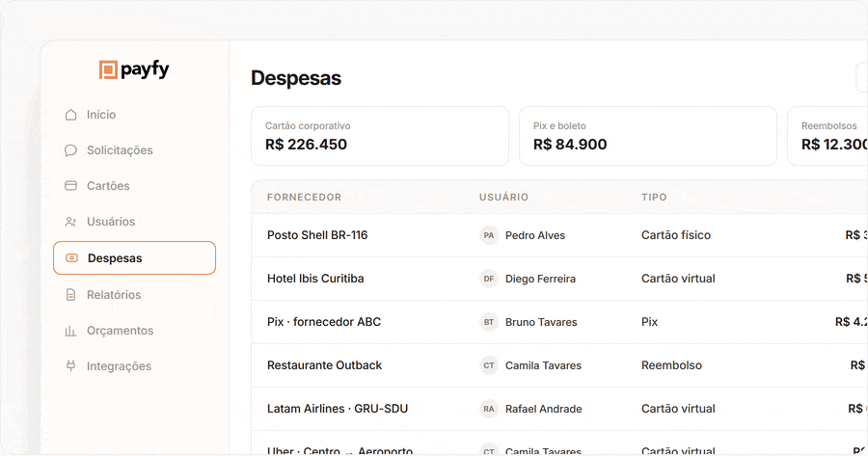Click the Usuários people icon
The width and height of the screenshot is (868, 456).
point(70,222)
